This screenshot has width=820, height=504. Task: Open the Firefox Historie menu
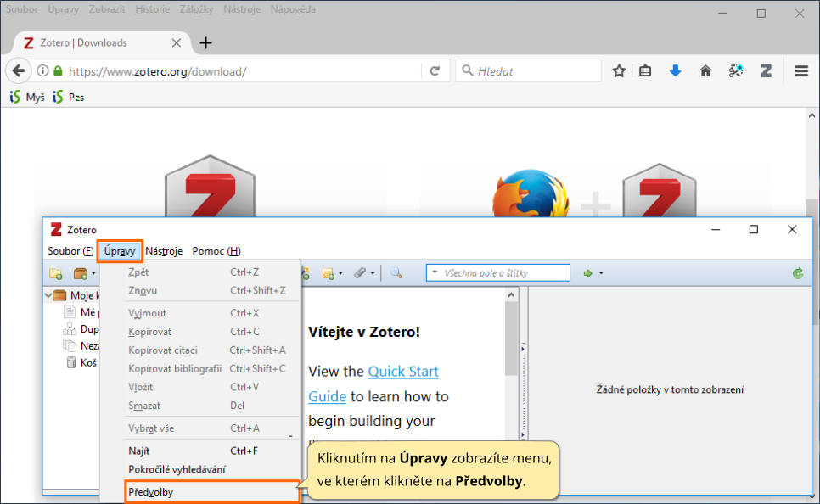tap(152, 9)
